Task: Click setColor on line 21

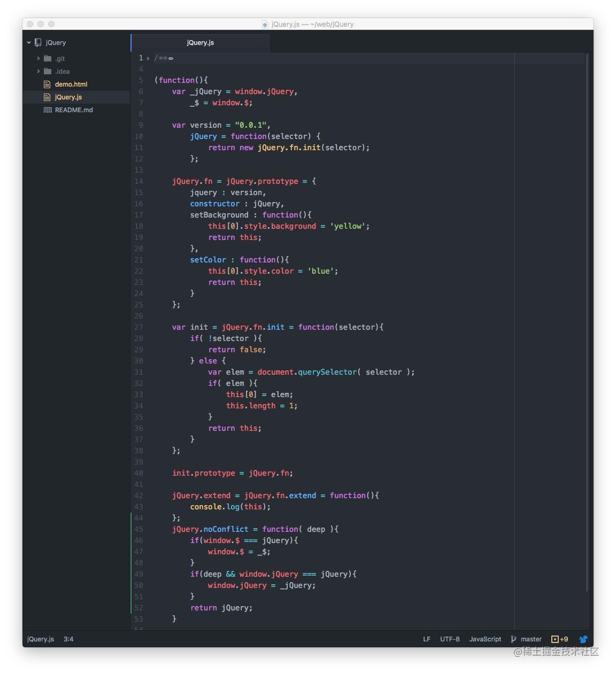Action: point(208,260)
